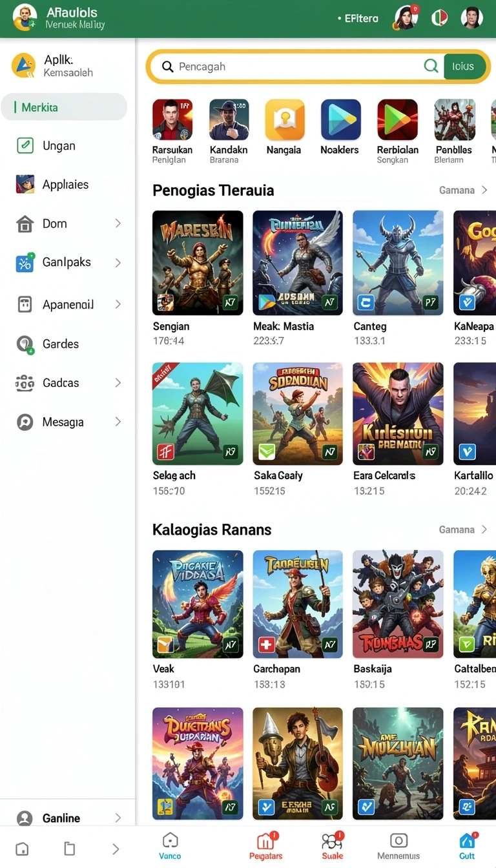Click the Dom house icon

click(25, 223)
